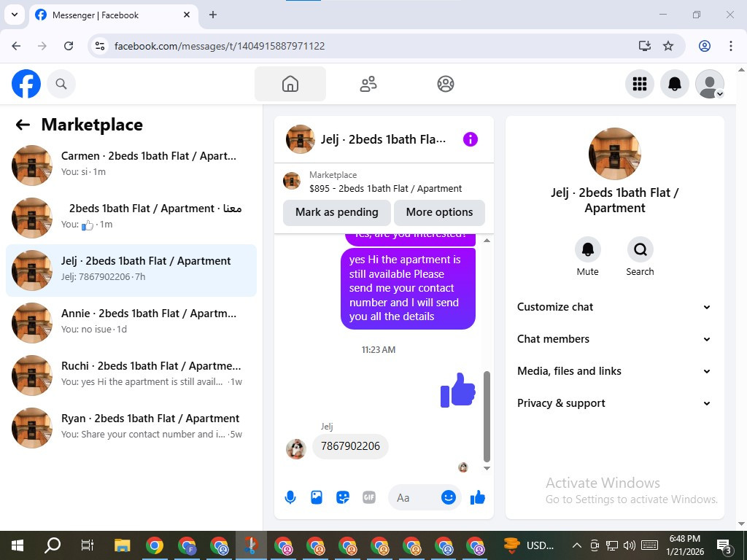747x560 pixels.
Task: Open Ryan's 2beds 1bath conversation
Action: click(x=131, y=427)
